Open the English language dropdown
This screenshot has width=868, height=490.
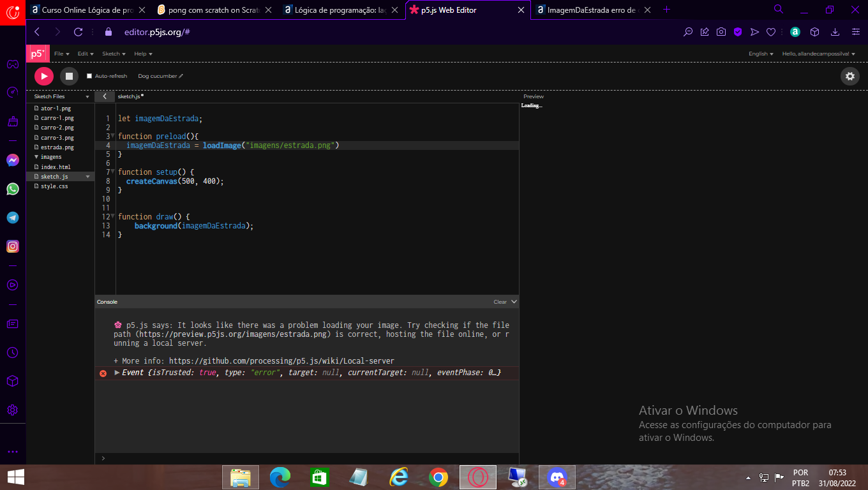coord(761,54)
